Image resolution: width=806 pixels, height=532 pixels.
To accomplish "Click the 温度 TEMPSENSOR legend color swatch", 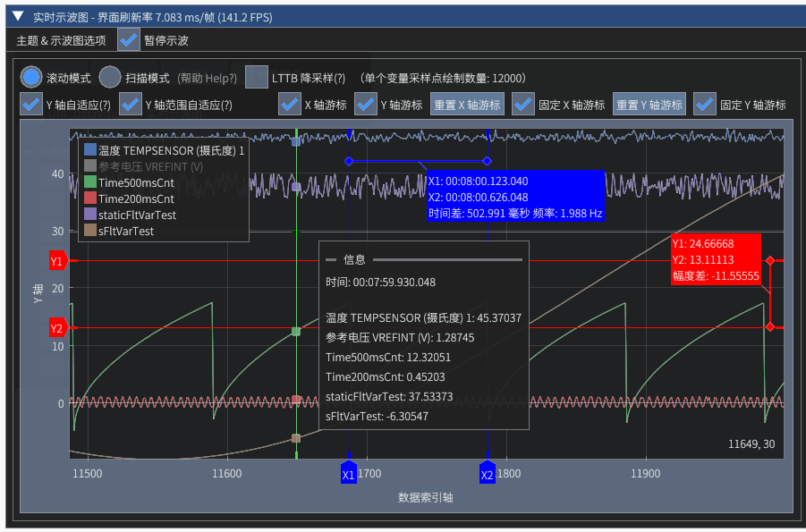I will click(89, 151).
